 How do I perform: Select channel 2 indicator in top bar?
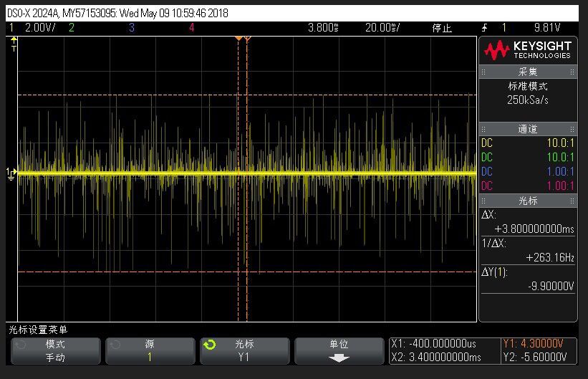(x=71, y=27)
